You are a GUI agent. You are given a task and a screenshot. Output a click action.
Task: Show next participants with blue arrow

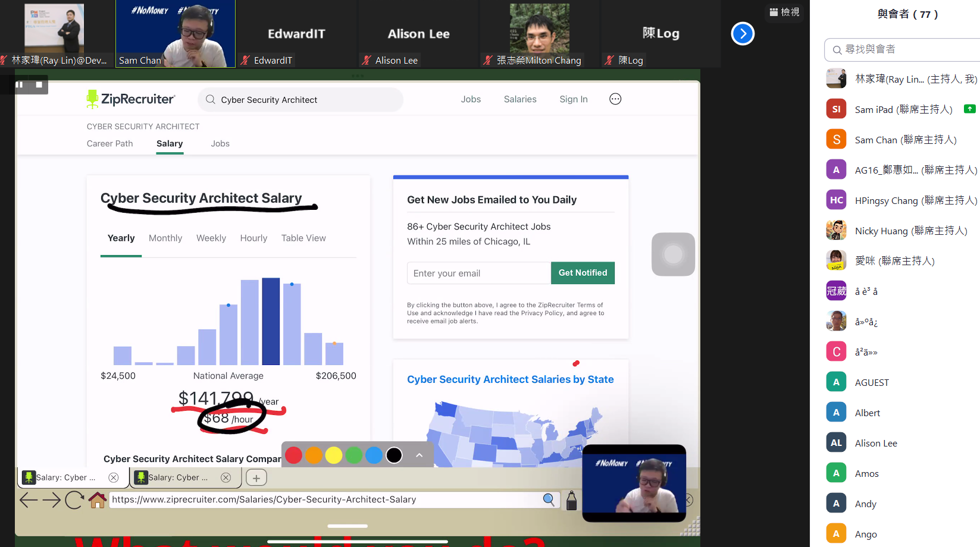pyautogui.click(x=743, y=34)
